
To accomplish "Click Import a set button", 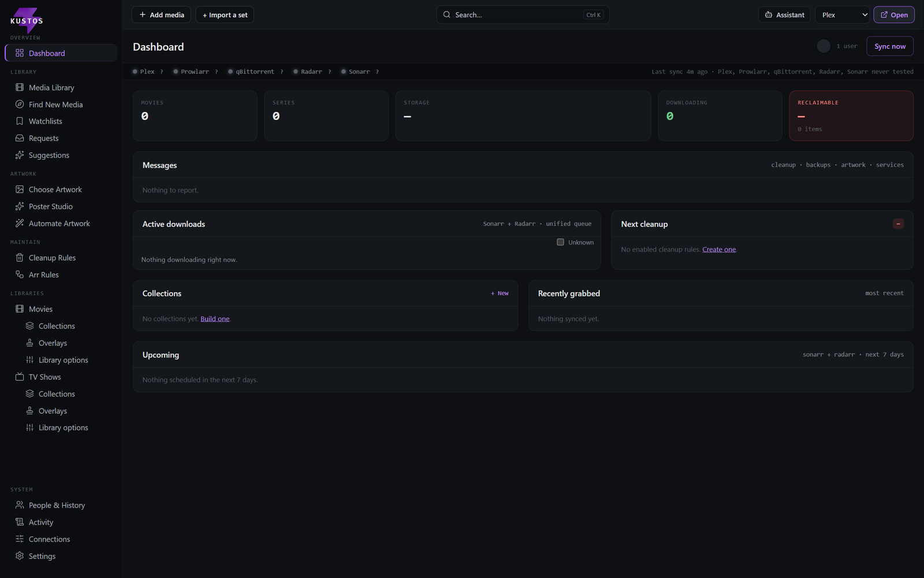I will pos(225,15).
